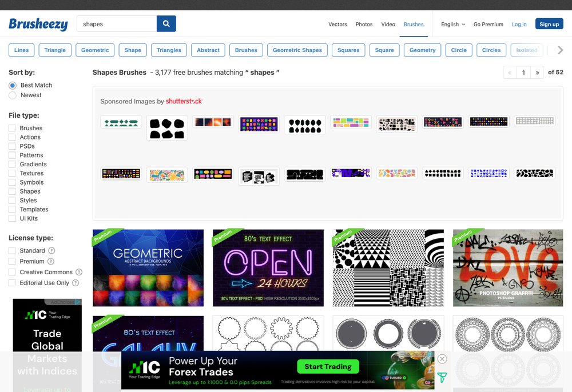Check the Shapes file type box
The height and width of the screenshot is (392, 572).
12,191
